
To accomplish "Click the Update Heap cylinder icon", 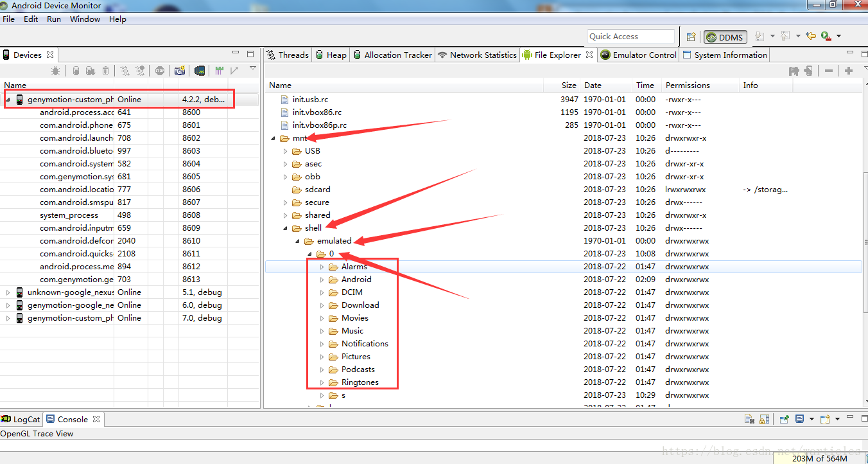I will click(76, 71).
